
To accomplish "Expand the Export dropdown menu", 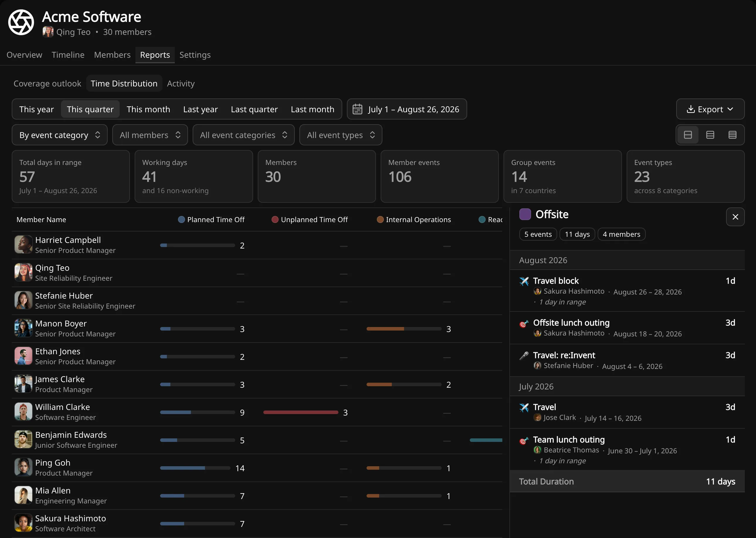I will click(x=710, y=109).
